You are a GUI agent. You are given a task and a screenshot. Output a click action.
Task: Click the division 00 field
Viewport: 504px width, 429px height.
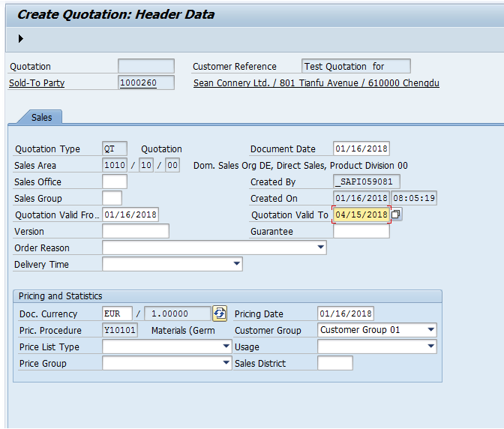point(172,165)
